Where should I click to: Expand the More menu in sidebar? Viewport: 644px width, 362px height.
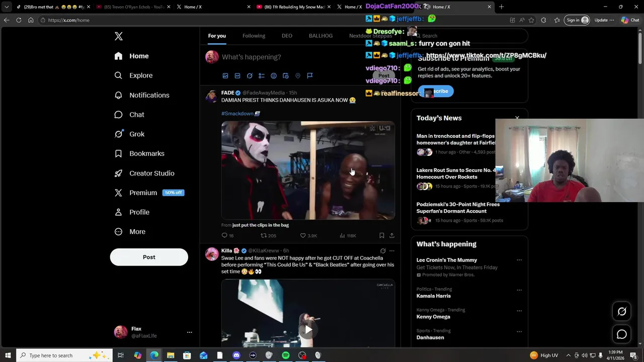click(x=130, y=232)
